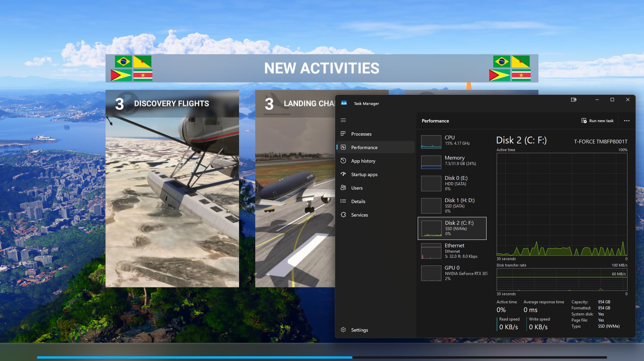The height and width of the screenshot is (361, 644).
Task: Select Disk 1 (H: D:) entry
Action: (452, 205)
